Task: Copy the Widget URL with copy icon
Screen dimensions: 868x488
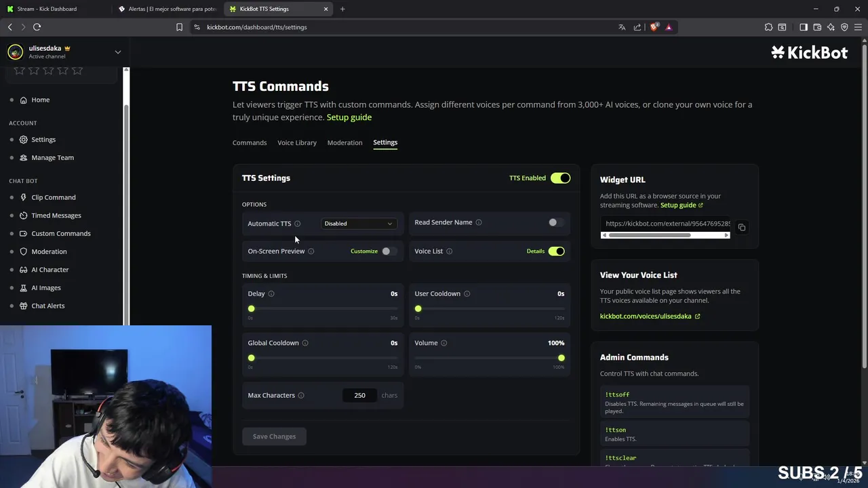Action: coord(742,228)
